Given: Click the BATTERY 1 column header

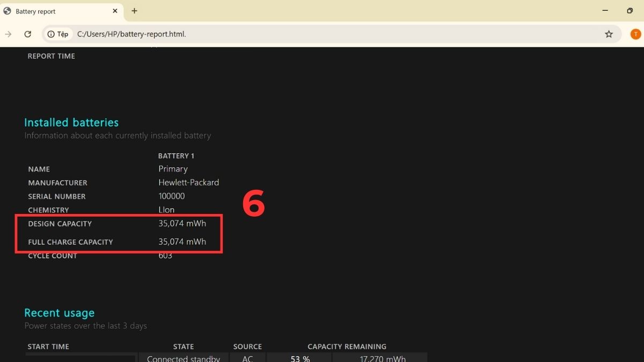Looking at the screenshot, I should [176, 156].
